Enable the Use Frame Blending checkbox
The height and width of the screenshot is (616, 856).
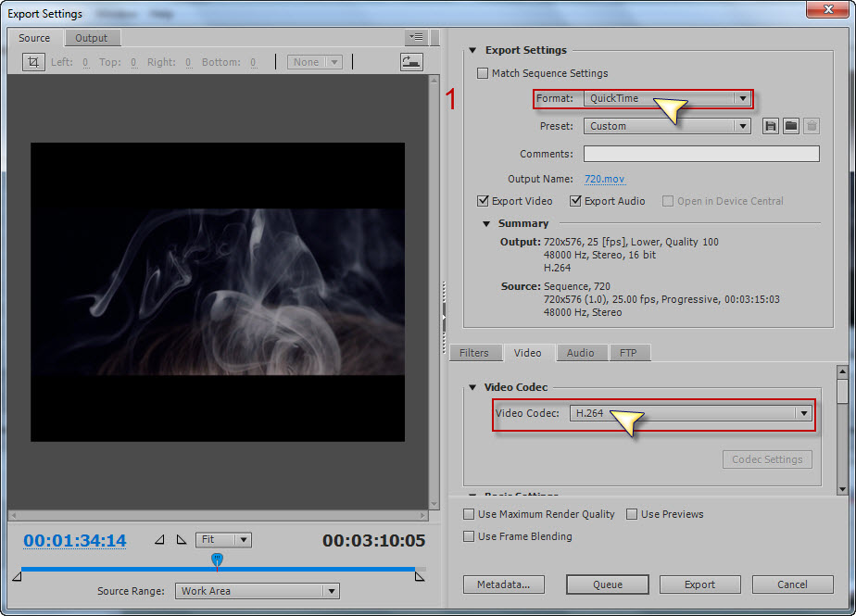[469, 536]
